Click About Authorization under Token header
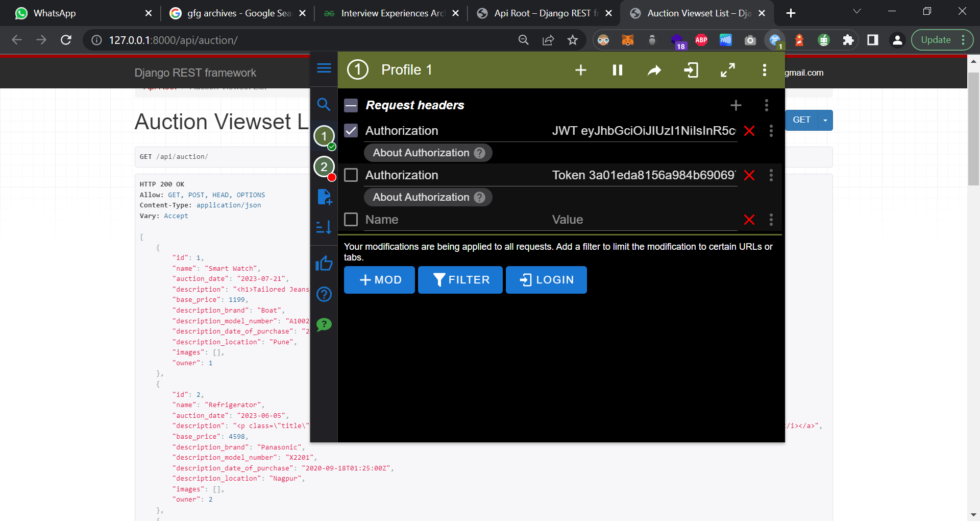The height and width of the screenshot is (521, 980). 428,197
